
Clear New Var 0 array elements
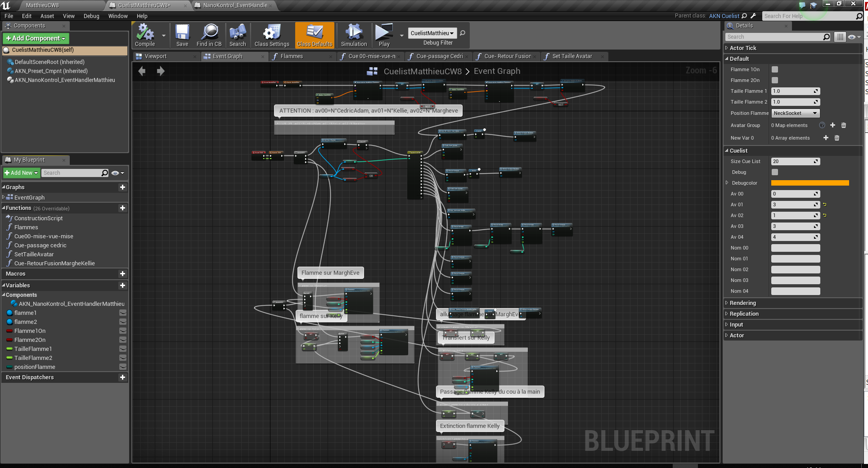[x=837, y=138]
